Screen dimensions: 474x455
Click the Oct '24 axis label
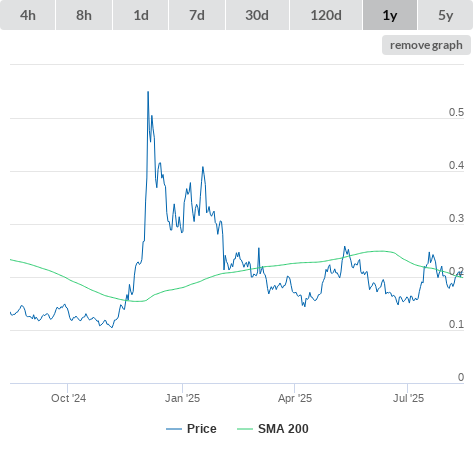[x=68, y=398]
